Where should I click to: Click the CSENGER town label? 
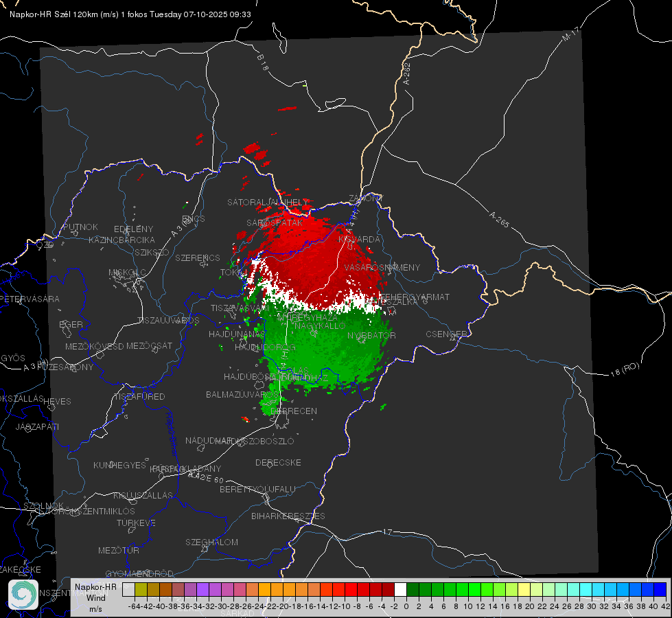click(447, 334)
